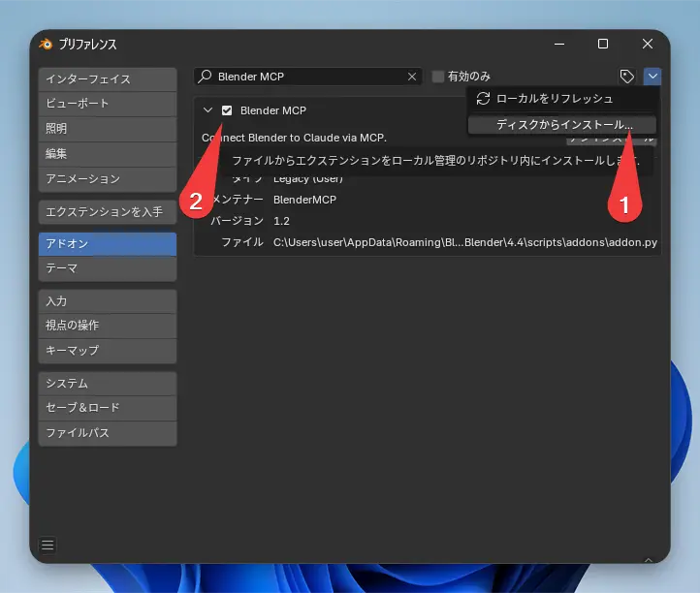Open the アニメーション section
The height and width of the screenshot is (593, 700).
(x=108, y=179)
